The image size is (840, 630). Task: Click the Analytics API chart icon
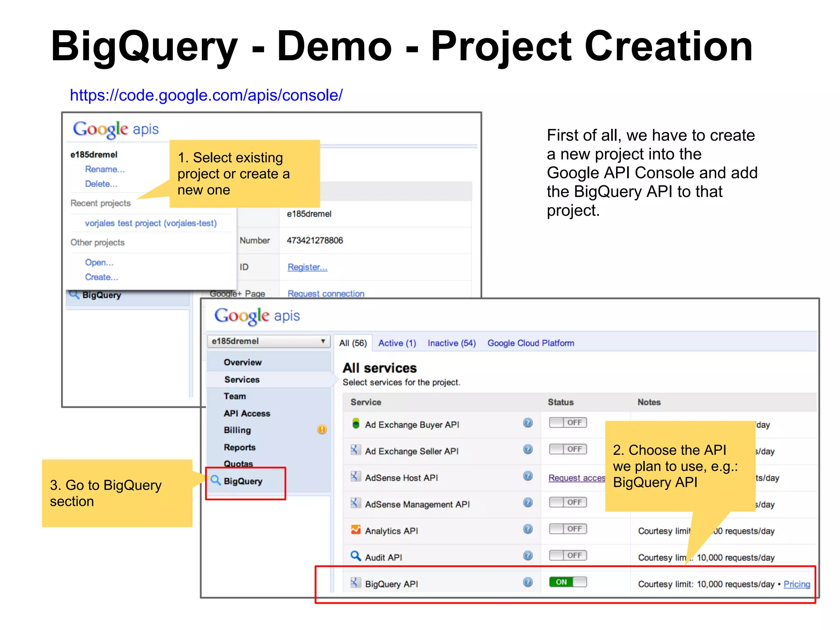click(x=356, y=530)
